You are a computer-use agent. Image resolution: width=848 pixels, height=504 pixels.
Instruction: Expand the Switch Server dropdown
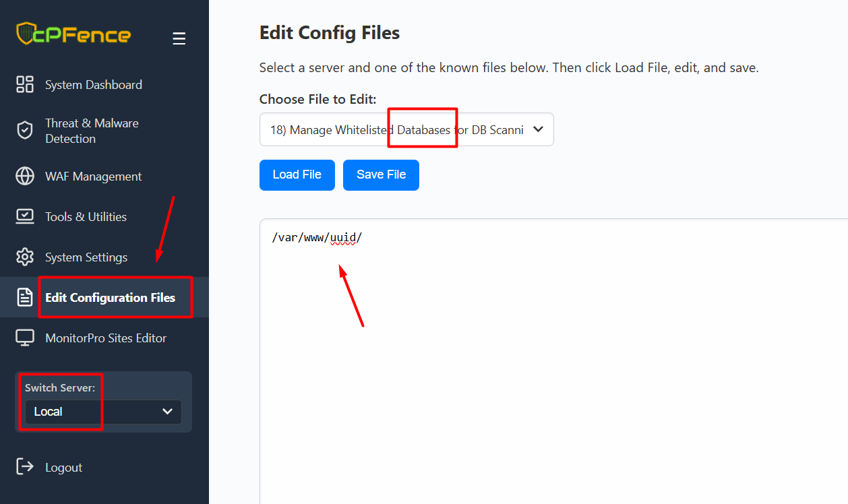[x=103, y=412]
